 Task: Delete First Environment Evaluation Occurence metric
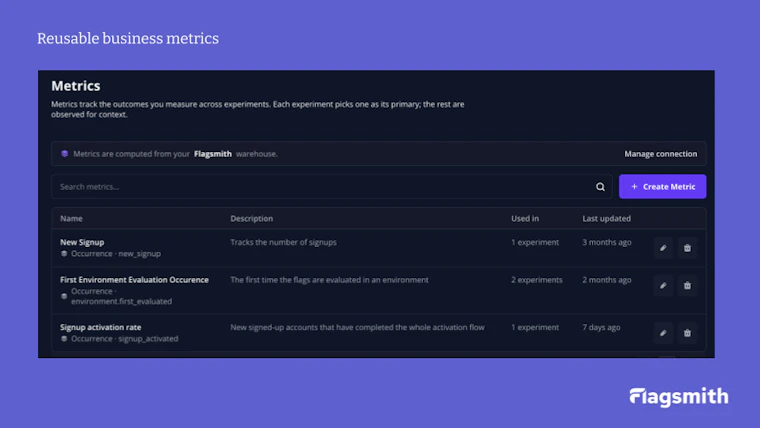tap(687, 286)
